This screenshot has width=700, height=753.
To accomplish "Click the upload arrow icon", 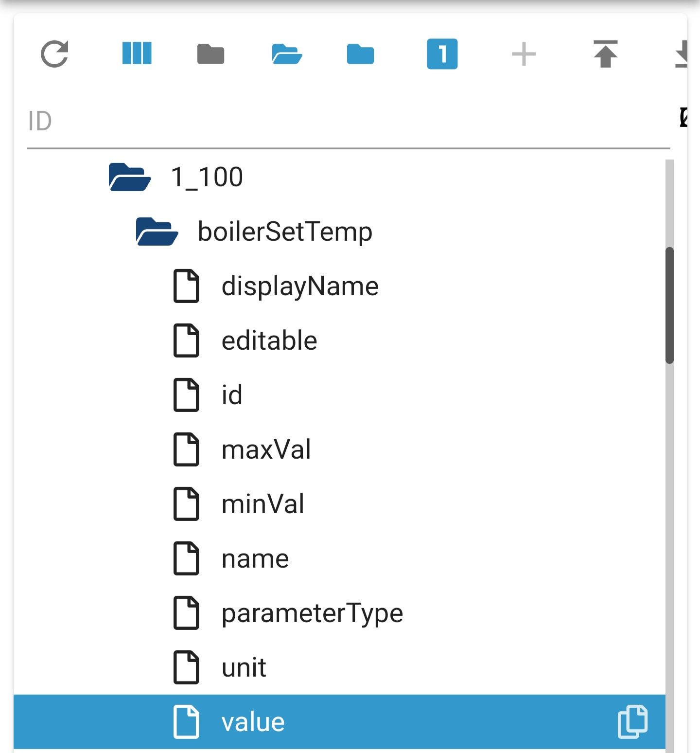I will point(605,54).
